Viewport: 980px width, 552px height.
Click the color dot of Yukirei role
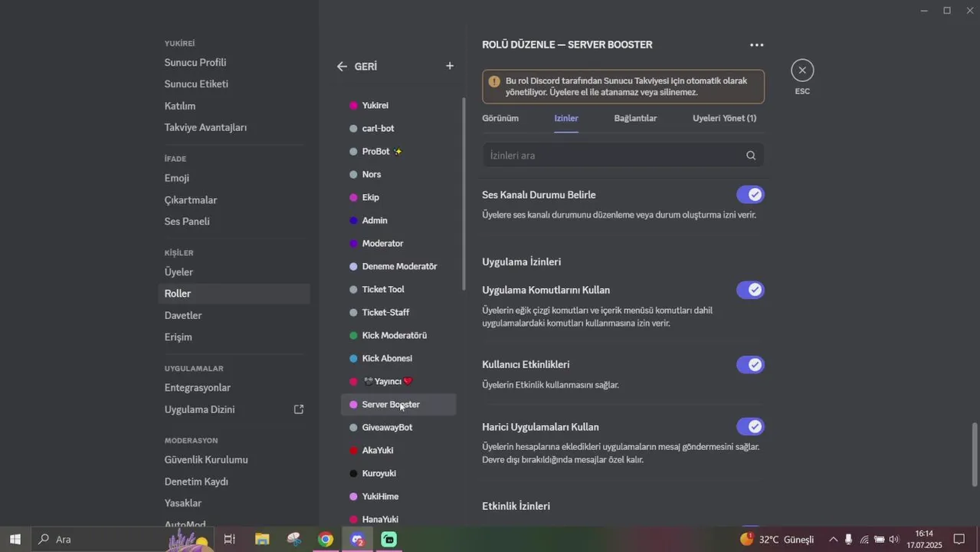point(353,105)
